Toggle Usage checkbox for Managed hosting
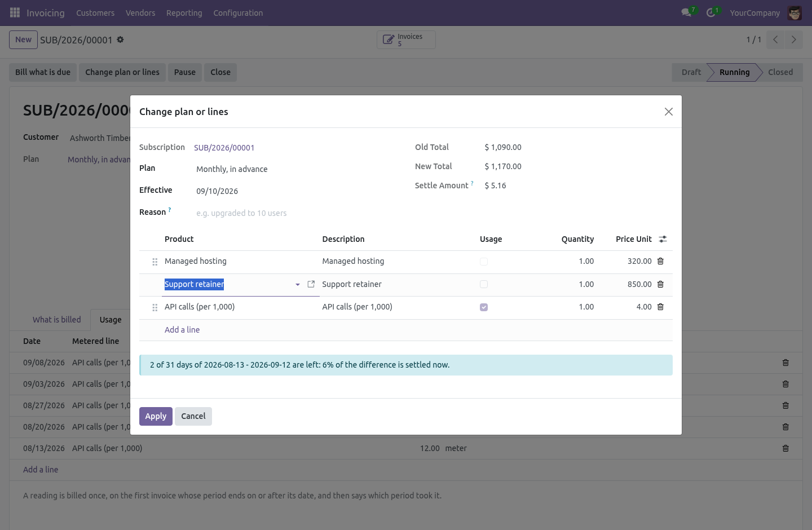Viewport: 812px width, 530px height. [484, 262]
